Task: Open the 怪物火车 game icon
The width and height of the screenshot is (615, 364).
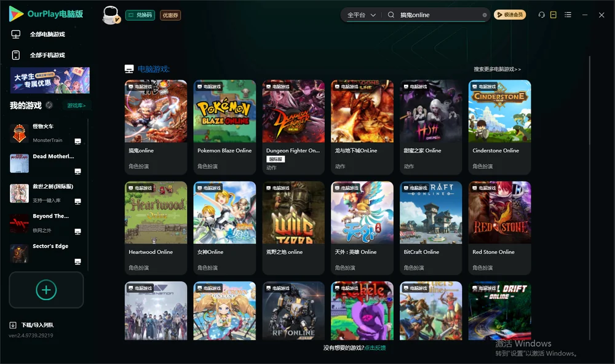Action: (x=19, y=133)
